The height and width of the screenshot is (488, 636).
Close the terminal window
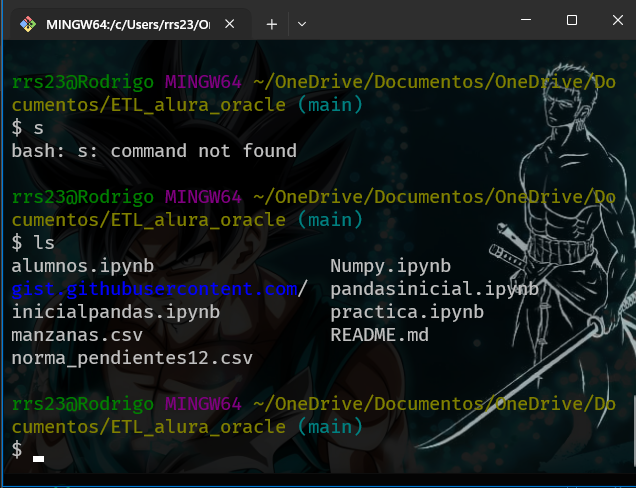click(x=618, y=19)
